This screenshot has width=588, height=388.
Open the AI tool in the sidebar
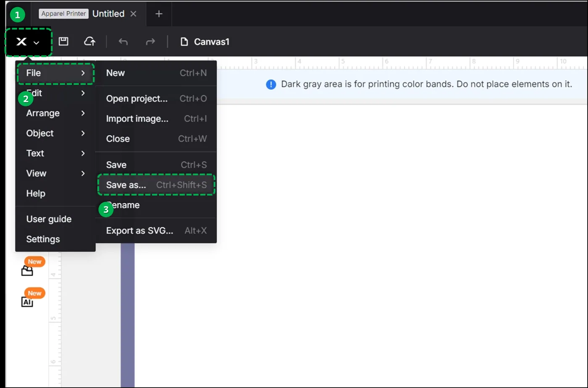point(27,301)
